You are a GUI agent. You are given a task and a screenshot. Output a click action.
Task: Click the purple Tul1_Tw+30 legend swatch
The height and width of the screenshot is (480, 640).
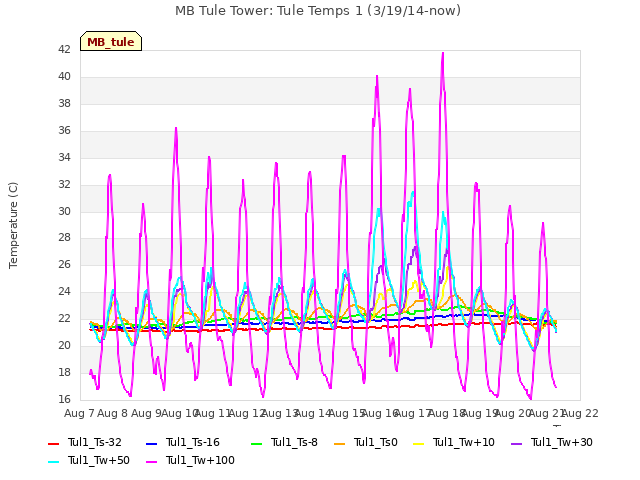click(516, 443)
